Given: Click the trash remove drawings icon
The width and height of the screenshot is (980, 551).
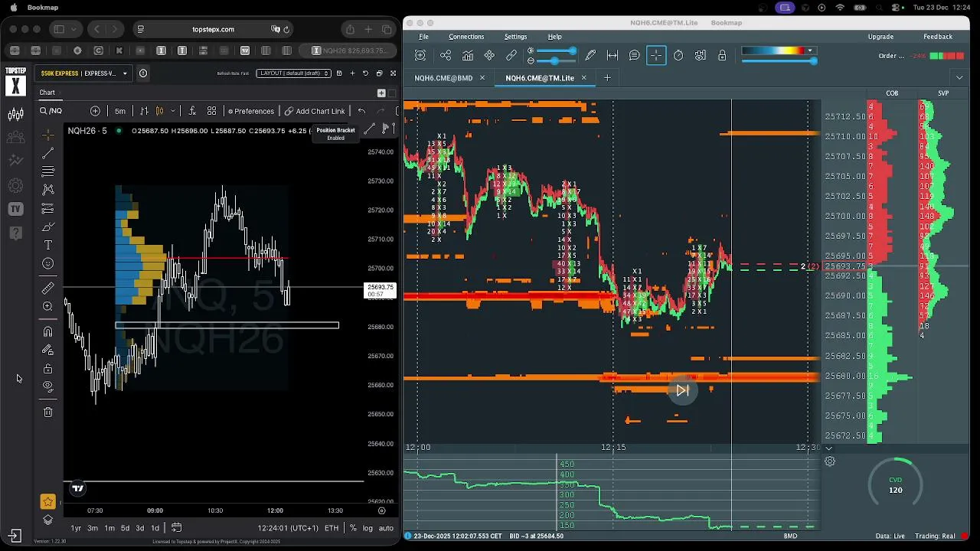Looking at the screenshot, I should point(47,412).
